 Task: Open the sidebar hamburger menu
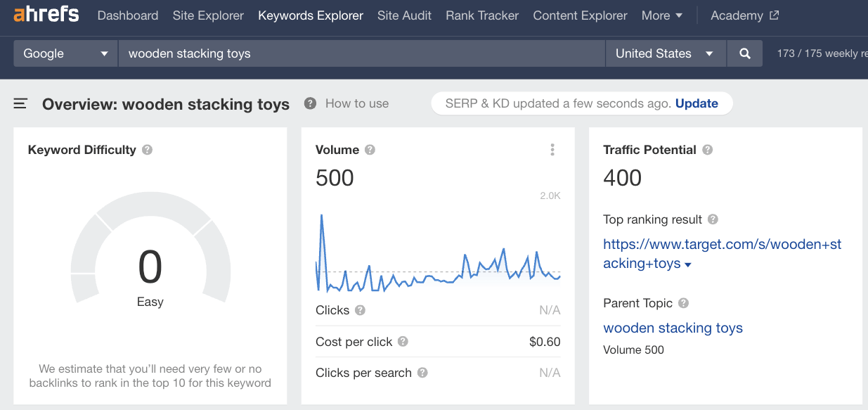[x=20, y=103]
